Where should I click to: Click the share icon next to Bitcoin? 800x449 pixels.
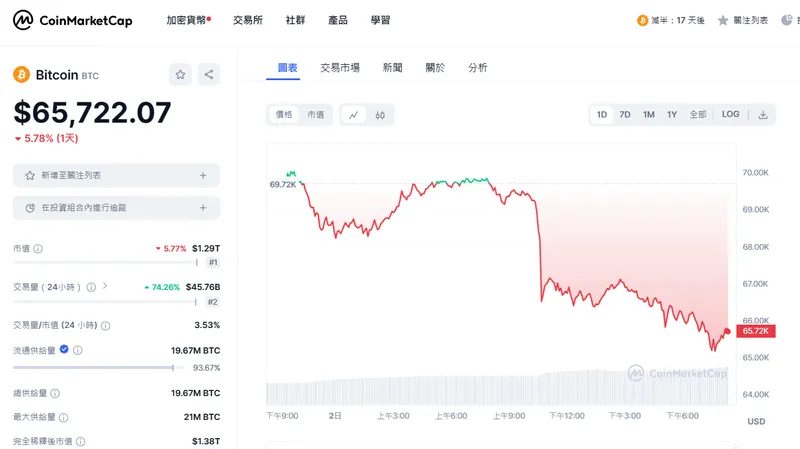click(x=209, y=74)
